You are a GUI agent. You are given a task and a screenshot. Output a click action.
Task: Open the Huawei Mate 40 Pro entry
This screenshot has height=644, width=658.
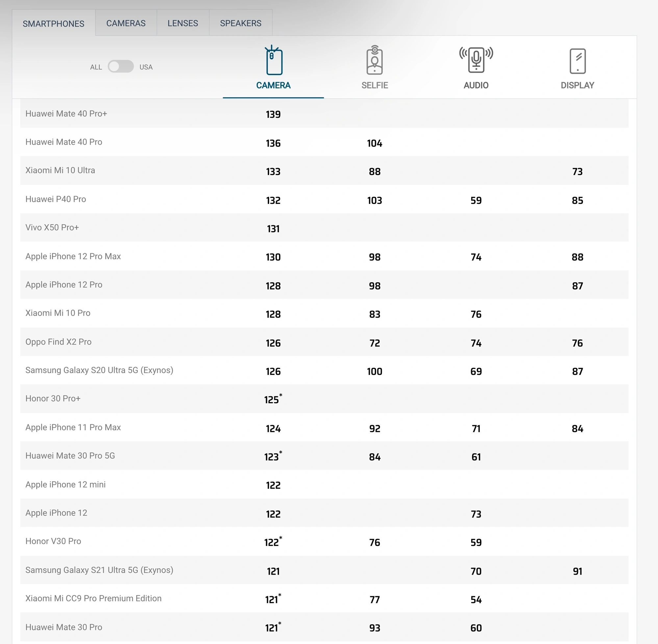pyautogui.click(x=63, y=142)
